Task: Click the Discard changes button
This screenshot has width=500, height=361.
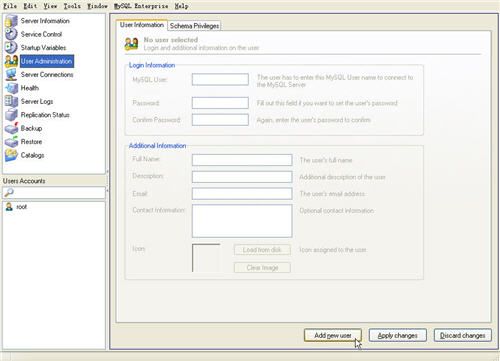Action: [463, 335]
